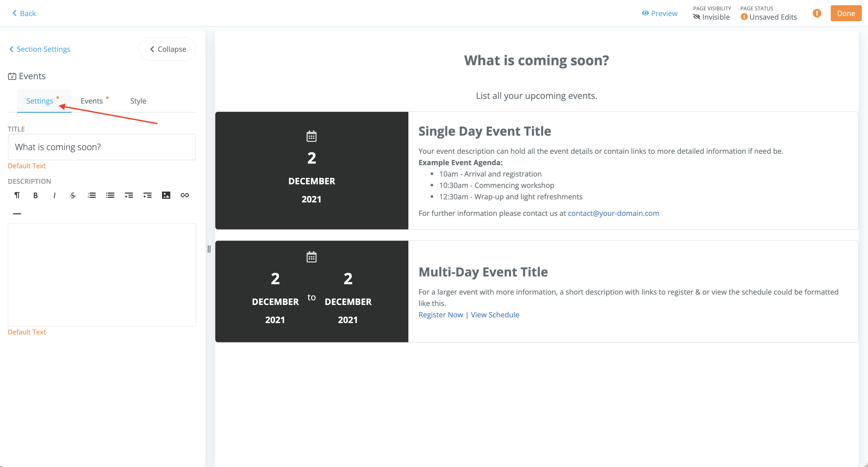Click the Unsaved Edits info icon
The width and height of the screenshot is (868, 467).
pyautogui.click(x=744, y=17)
